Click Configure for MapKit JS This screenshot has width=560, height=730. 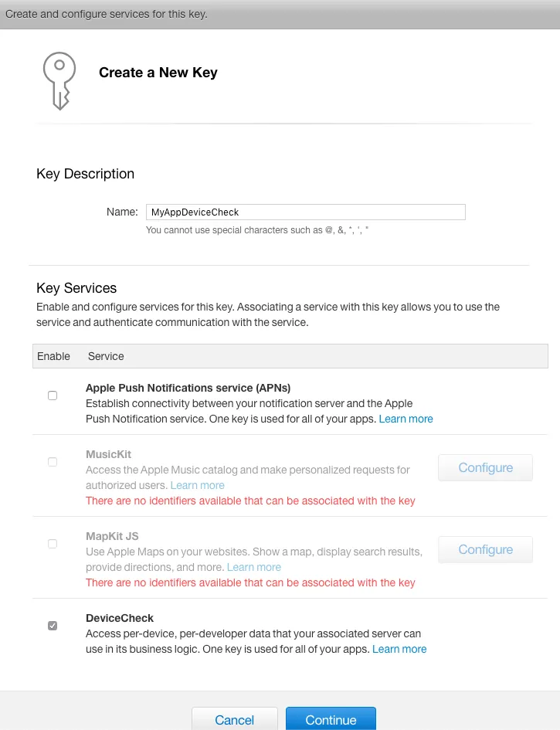point(485,549)
